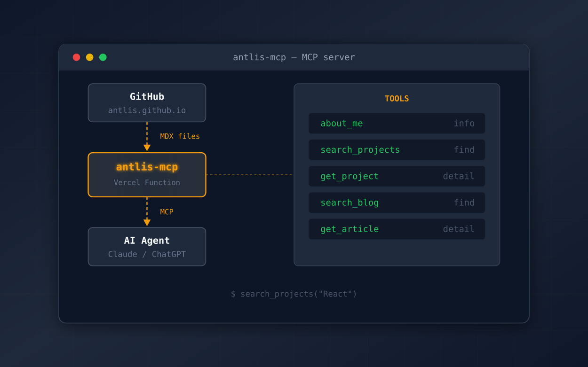Viewport: 588px width, 367px height.
Task: Click the arrowhead pointing to AI Agent box
Action: 147,223
